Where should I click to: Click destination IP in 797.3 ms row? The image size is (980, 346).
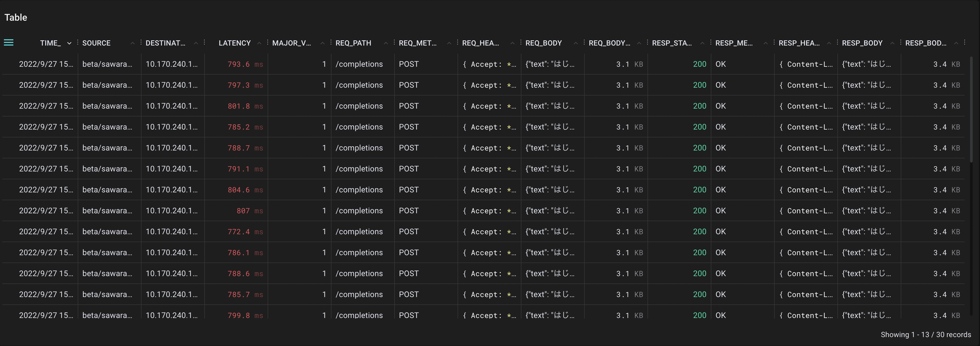click(172, 85)
